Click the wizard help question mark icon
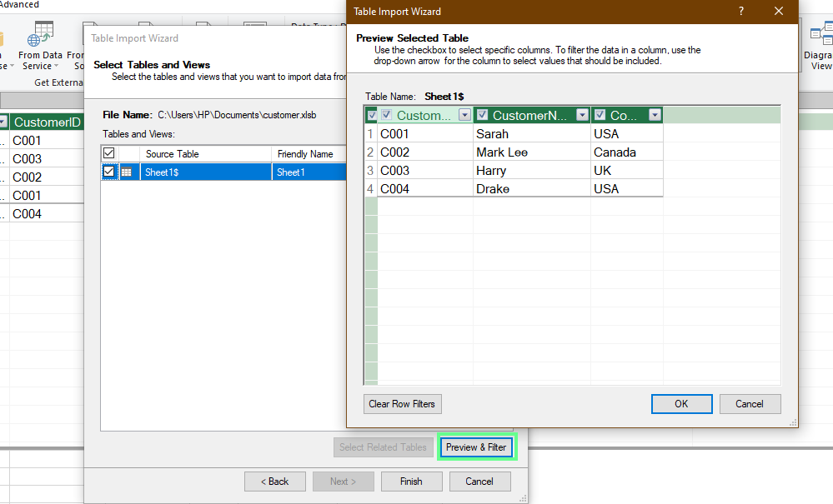This screenshot has height=504, width=833. pyautogui.click(x=740, y=12)
